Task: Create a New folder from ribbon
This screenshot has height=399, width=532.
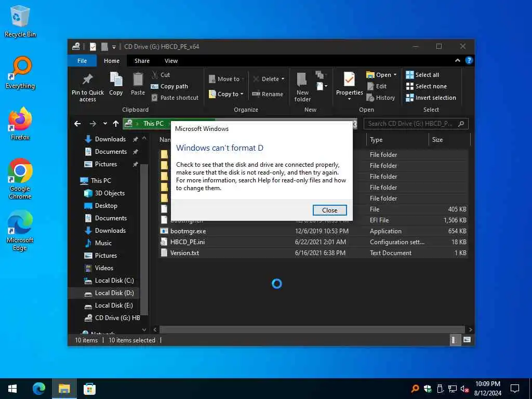Action: 302,87
